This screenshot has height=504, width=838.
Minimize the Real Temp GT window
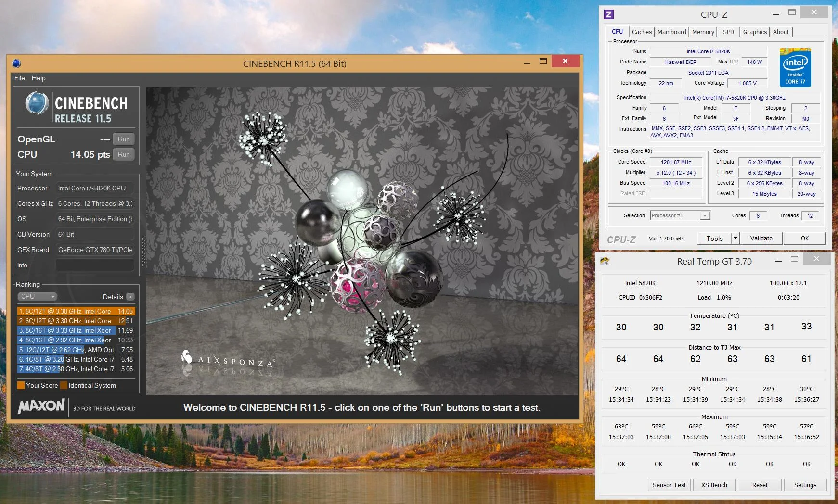pyautogui.click(x=778, y=260)
